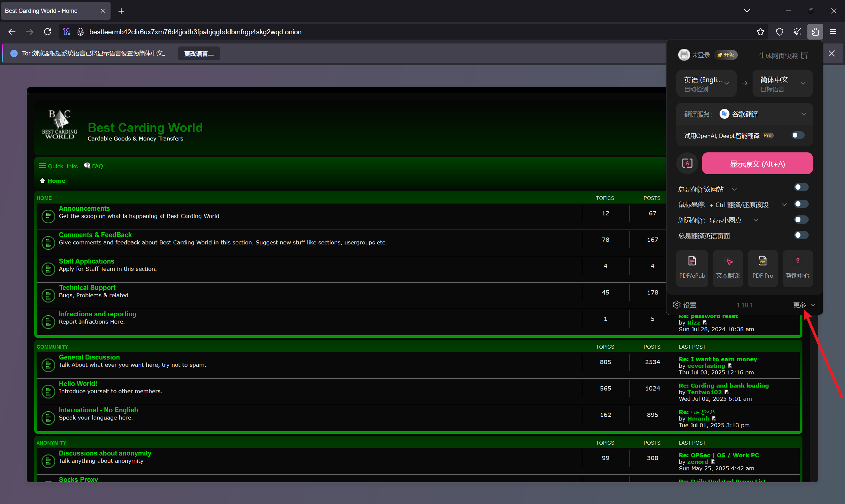
Task: Open the PDF/ePub translation tool
Action: click(x=692, y=268)
